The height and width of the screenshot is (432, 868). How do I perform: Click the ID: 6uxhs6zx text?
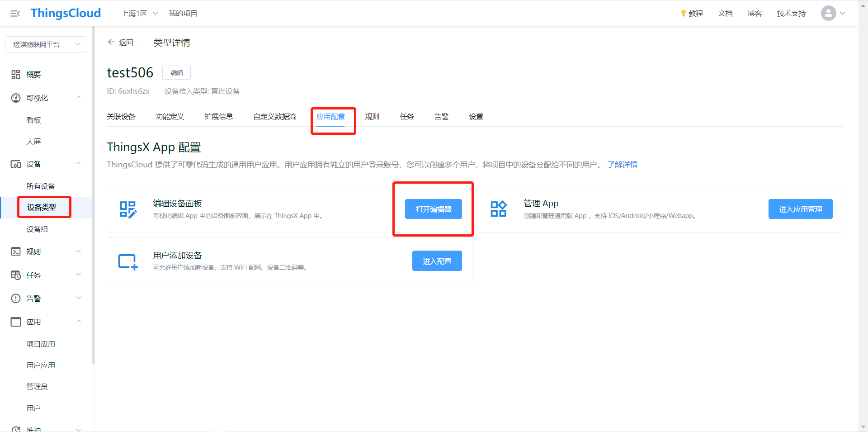(128, 91)
